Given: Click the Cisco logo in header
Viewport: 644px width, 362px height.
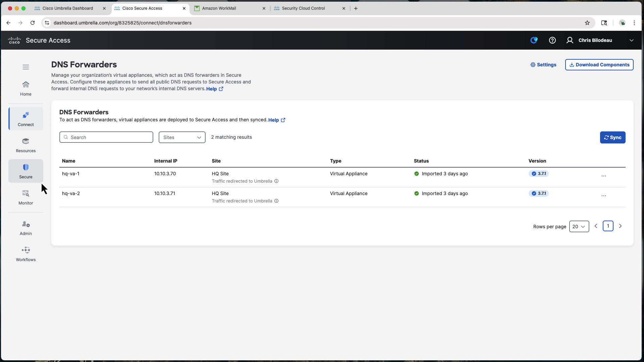Looking at the screenshot, I should (x=14, y=40).
